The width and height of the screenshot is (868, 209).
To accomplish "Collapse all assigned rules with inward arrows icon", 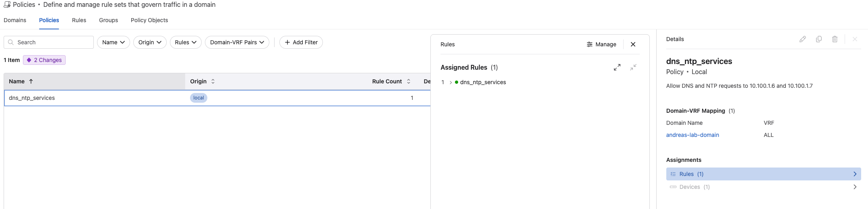I will (x=633, y=67).
